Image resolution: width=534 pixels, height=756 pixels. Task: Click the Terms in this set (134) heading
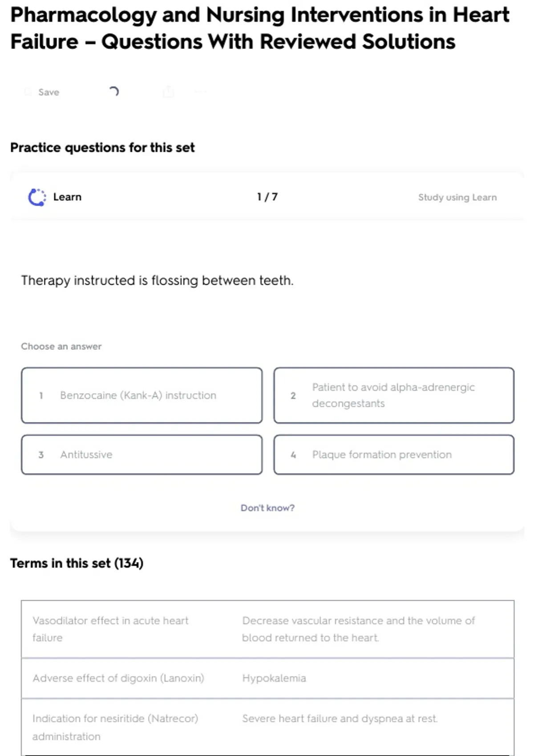pos(77,563)
